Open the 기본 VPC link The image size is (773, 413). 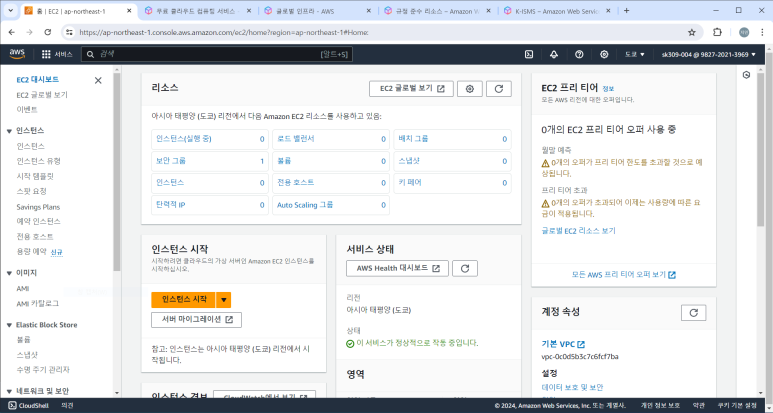coord(563,344)
